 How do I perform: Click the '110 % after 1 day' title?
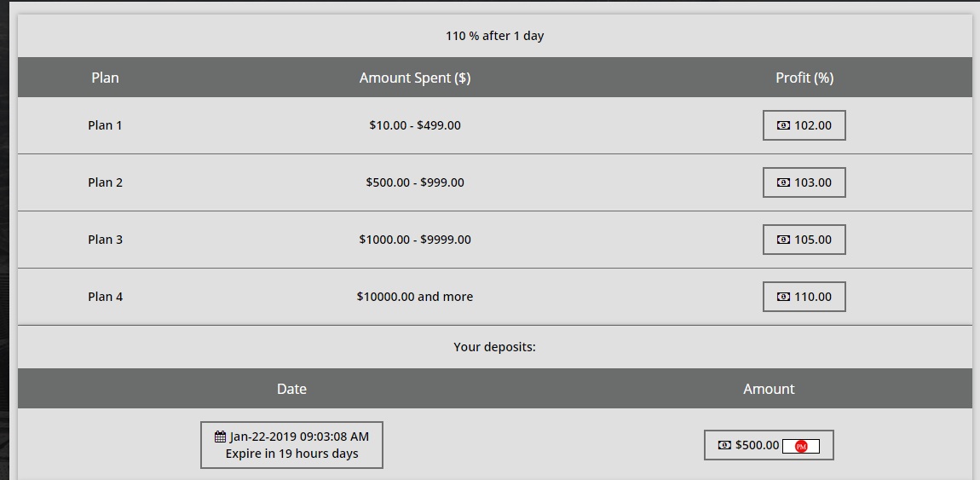(x=494, y=36)
